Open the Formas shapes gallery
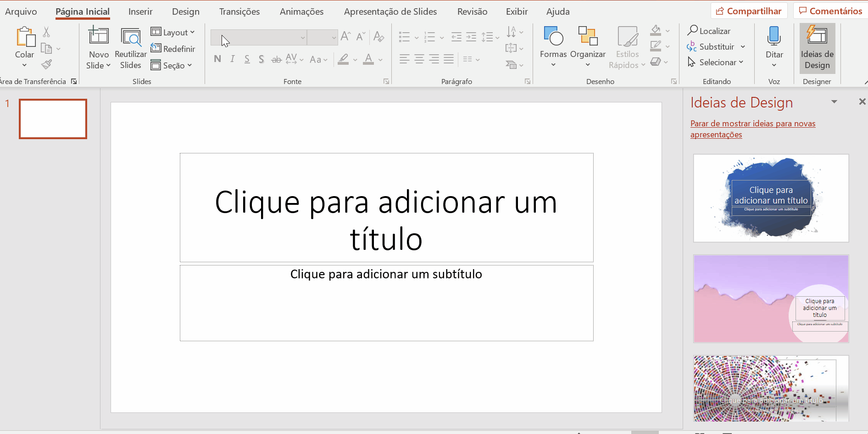This screenshot has height=434, width=868. click(x=553, y=47)
